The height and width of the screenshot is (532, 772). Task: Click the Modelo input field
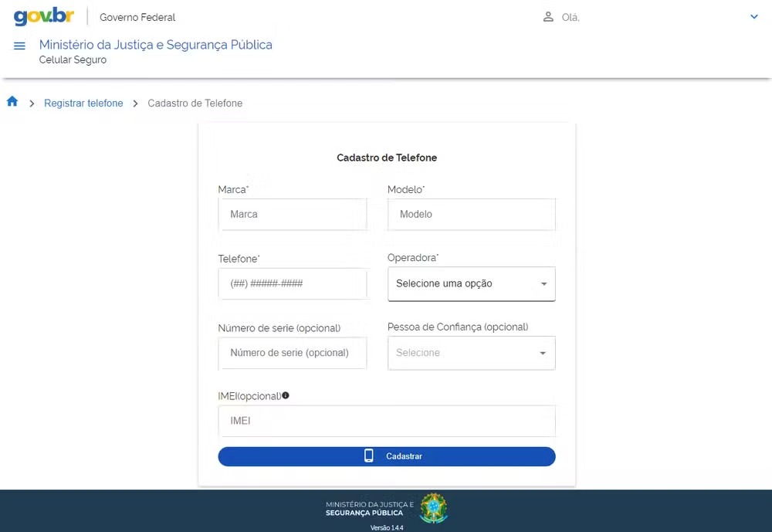tap(471, 214)
